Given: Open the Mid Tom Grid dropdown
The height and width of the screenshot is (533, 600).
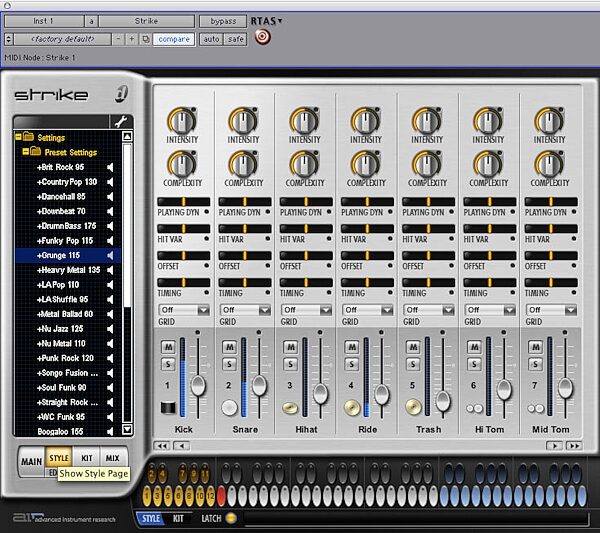Looking at the screenshot, I should click(x=551, y=310).
